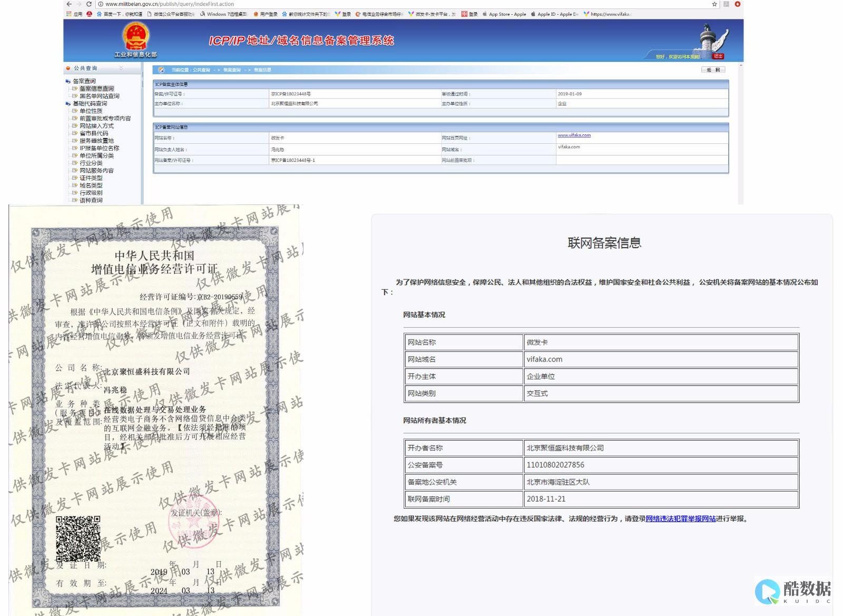Collapse the 公共查询 panel chevron
The image size is (843, 616).
click(121, 69)
